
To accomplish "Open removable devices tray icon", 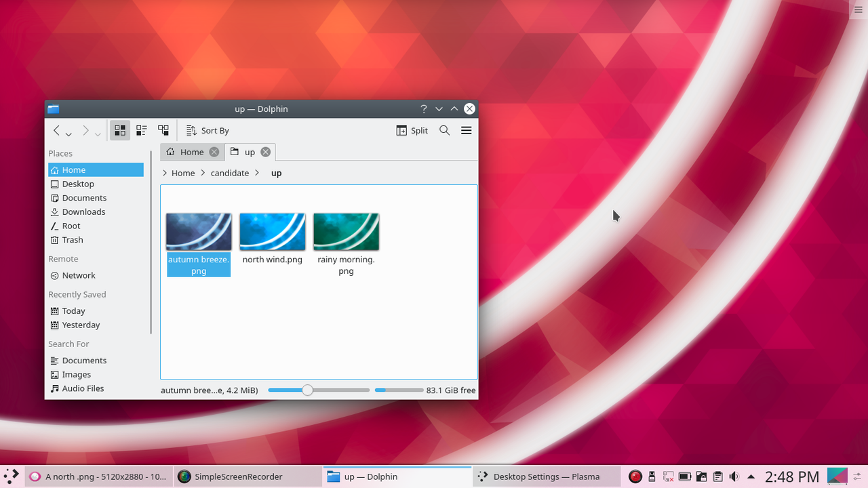I will (x=652, y=476).
